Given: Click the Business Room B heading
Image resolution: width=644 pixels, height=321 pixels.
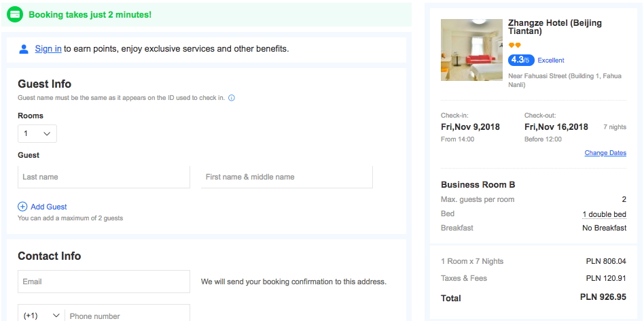Looking at the screenshot, I should pos(478,185).
